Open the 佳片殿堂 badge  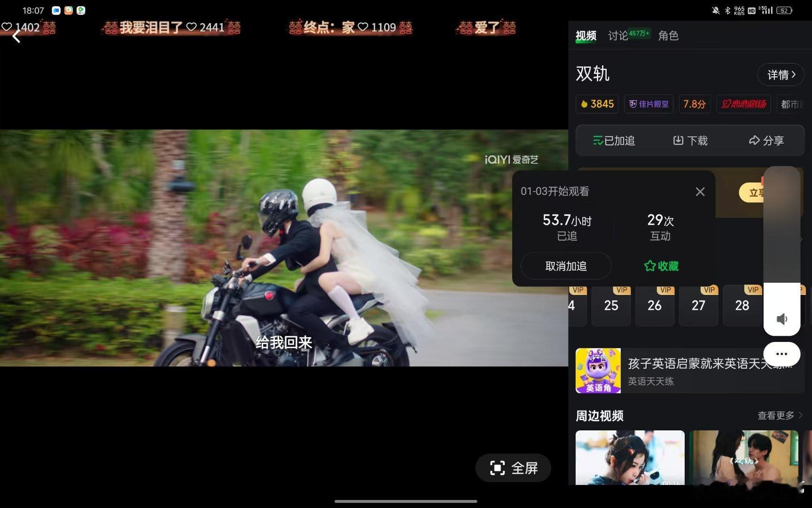[x=648, y=104]
